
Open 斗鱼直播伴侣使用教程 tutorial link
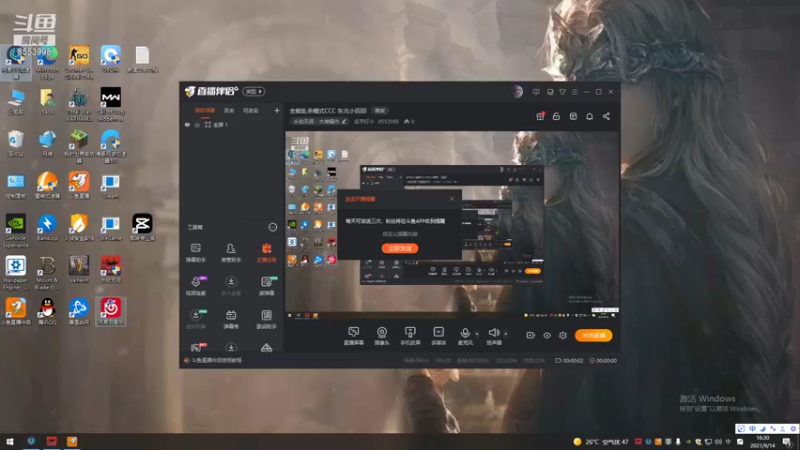pos(217,360)
